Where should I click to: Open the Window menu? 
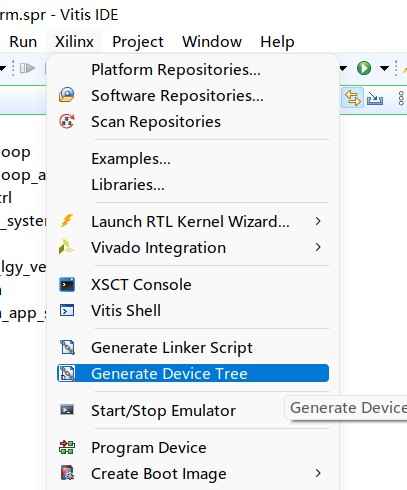[212, 42]
